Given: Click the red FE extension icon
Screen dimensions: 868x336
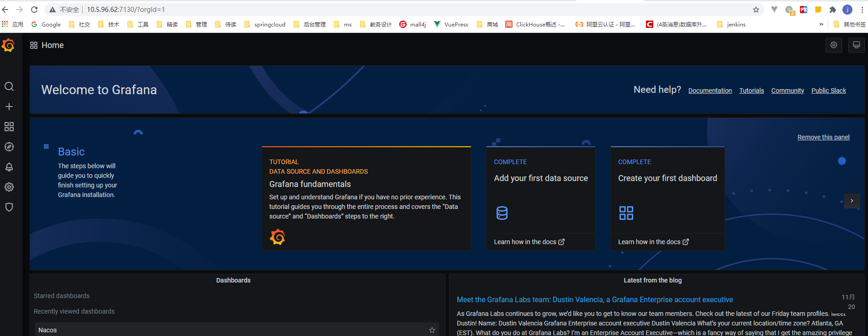Looking at the screenshot, I should (x=804, y=10).
